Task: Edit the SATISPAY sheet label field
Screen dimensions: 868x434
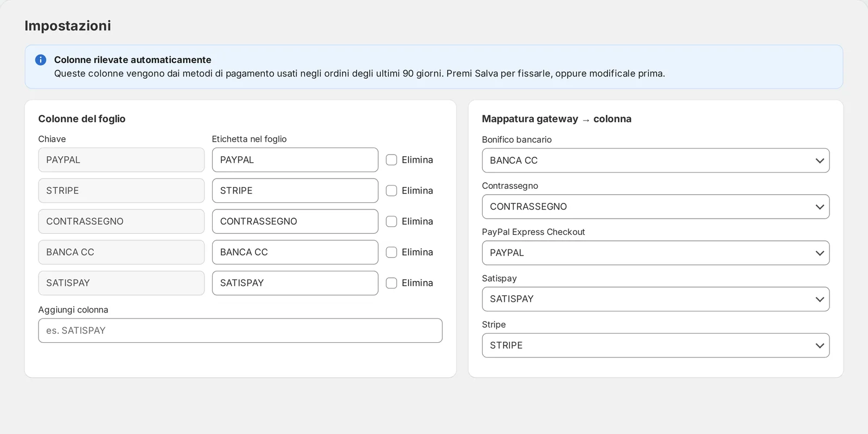Action: (x=295, y=283)
